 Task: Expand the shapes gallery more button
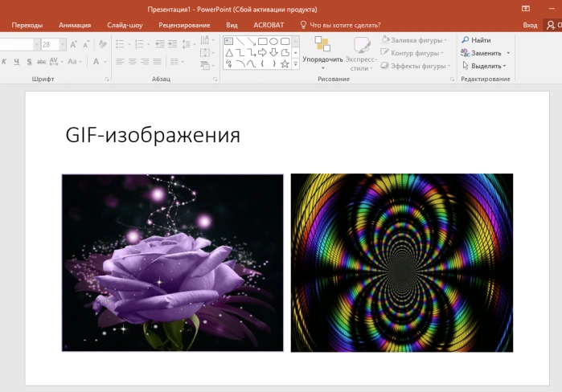pyautogui.click(x=296, y=64)
